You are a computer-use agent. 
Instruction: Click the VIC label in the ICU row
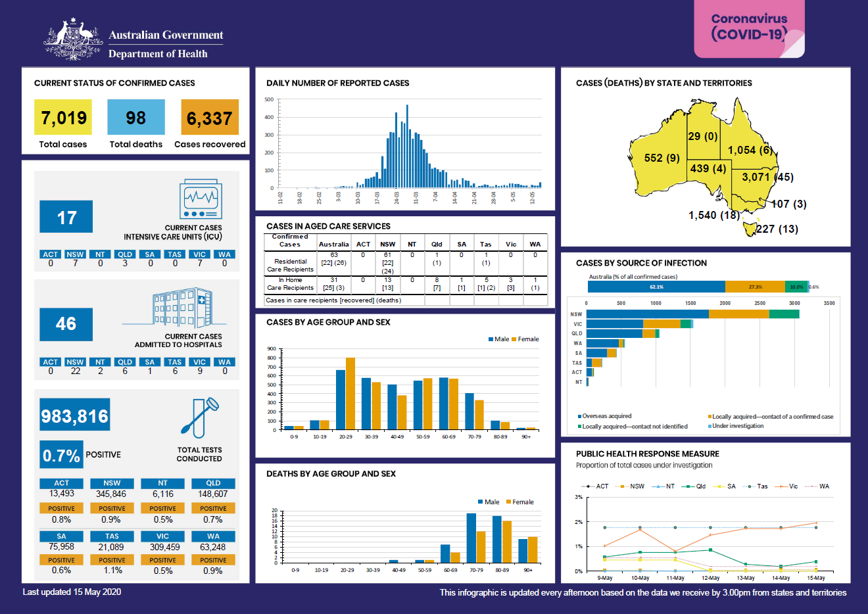199,254
